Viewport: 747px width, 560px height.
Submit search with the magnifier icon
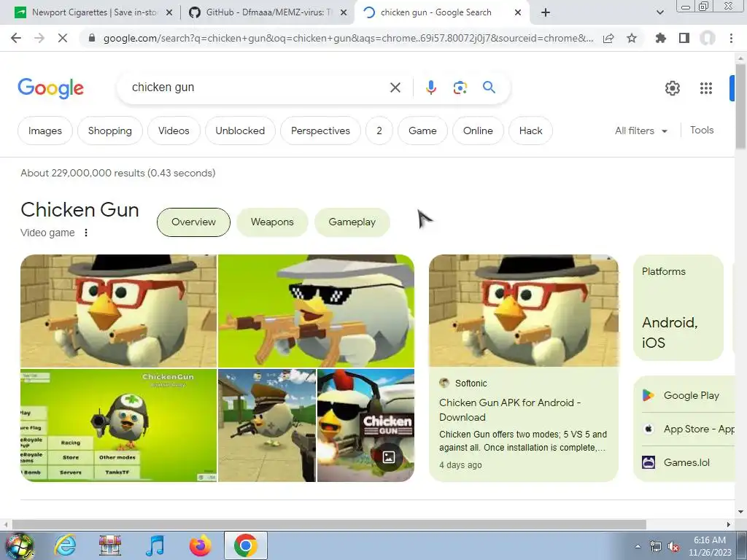tap(489, 87)
